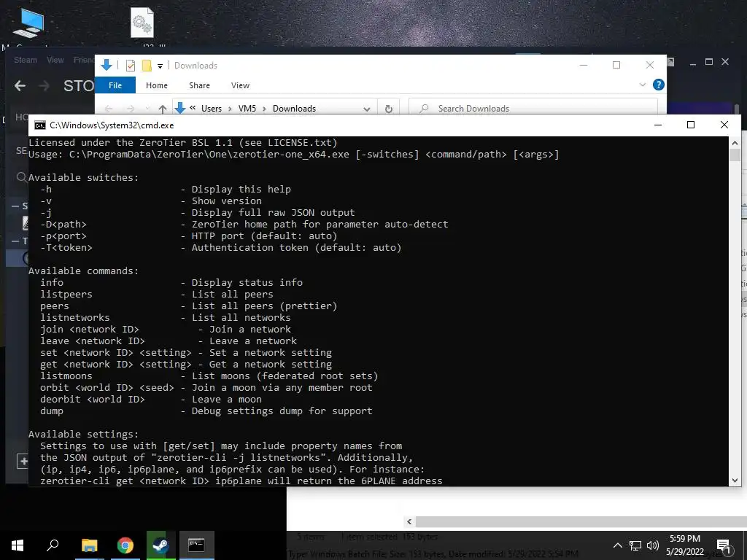Click the cmd vertical scrollbar thumb
This screenshot has width=747, height=560.
click(x=735, y=155)
